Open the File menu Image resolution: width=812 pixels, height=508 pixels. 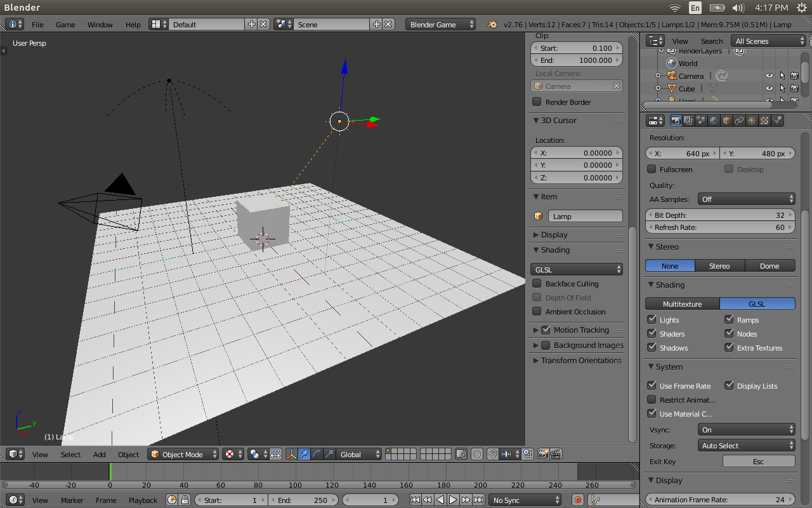37,24
